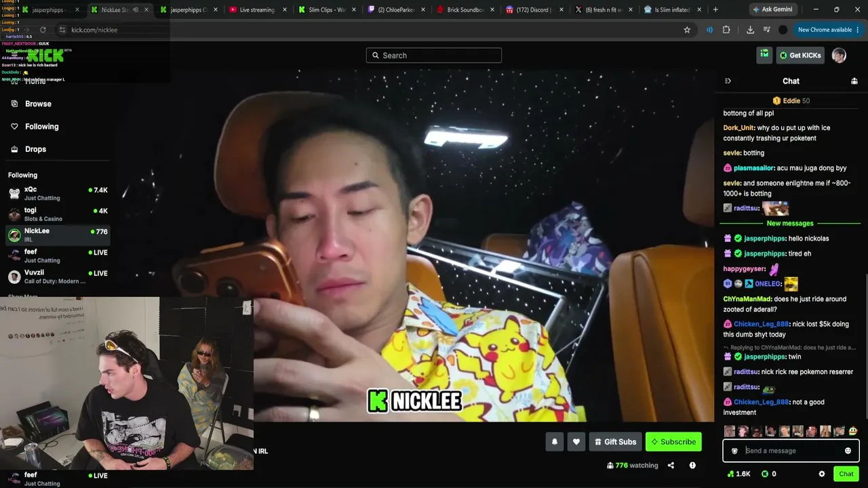The width and height of the screenshot is (868, 488).
Task: Click the 776 watching viewer count
Action: click(633, 466)
